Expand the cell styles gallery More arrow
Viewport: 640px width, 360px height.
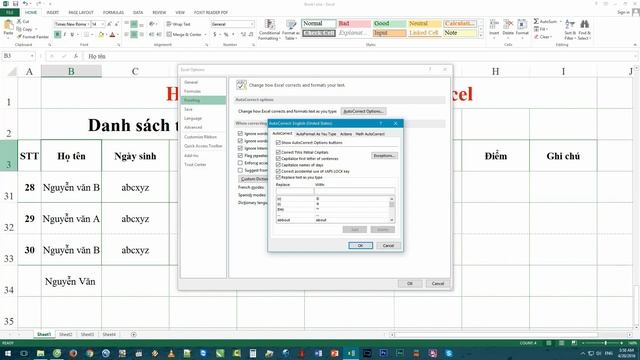480,36
